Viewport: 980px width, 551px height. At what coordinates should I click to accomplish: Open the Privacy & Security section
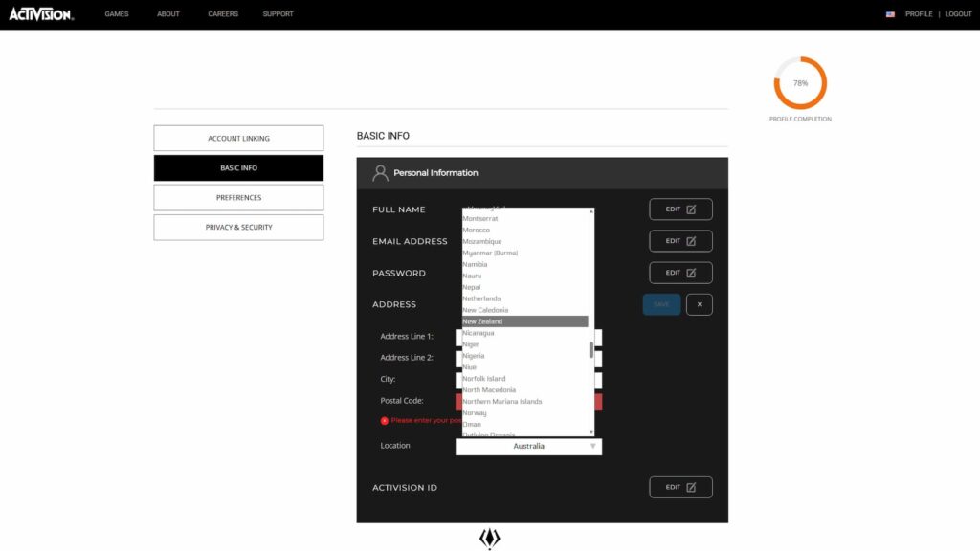pos(238,228)
